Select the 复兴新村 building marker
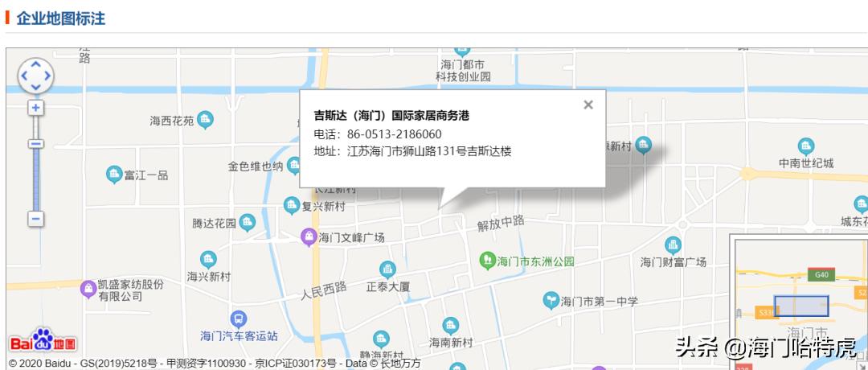Screen dimensions: 868x370 pos(292,205)
